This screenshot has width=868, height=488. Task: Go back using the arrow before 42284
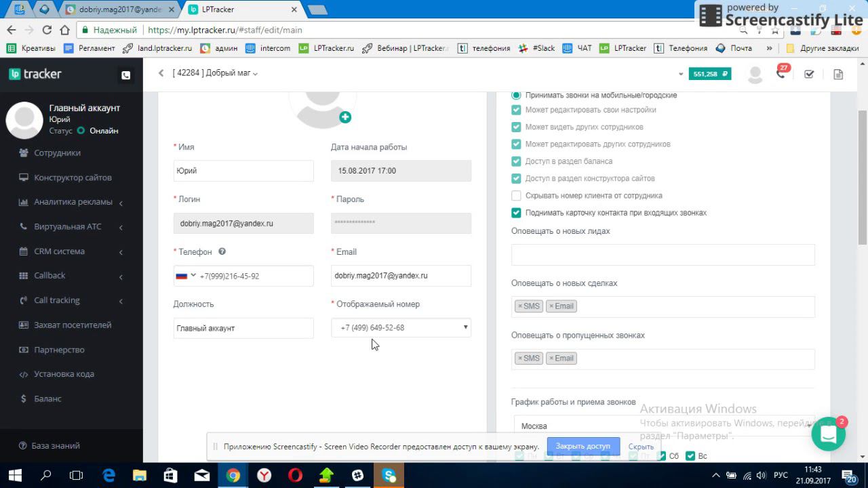point(161,73)
